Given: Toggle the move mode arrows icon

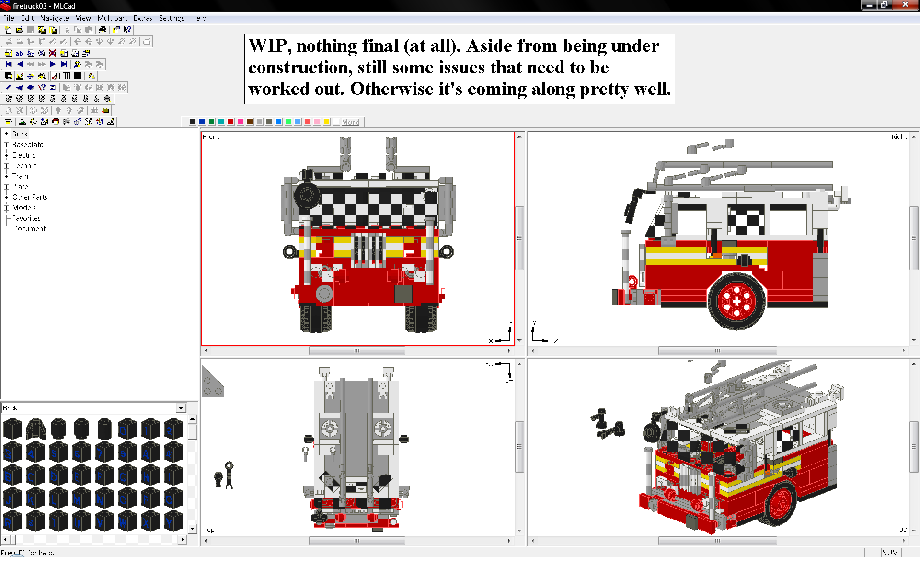Looking at the screenshot, I should pos(31,76).
